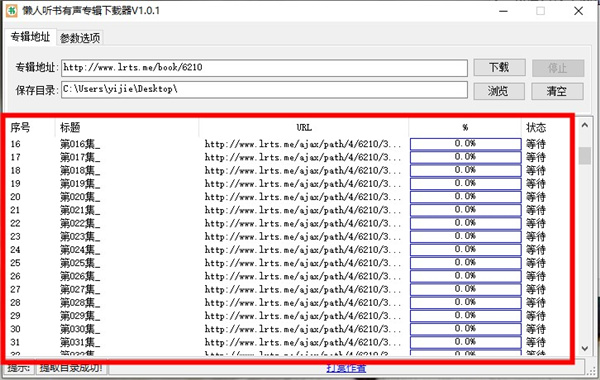Click the app icon in title bar
The width and height of the screenshot is (600, 380).
[x=12, y=11]
